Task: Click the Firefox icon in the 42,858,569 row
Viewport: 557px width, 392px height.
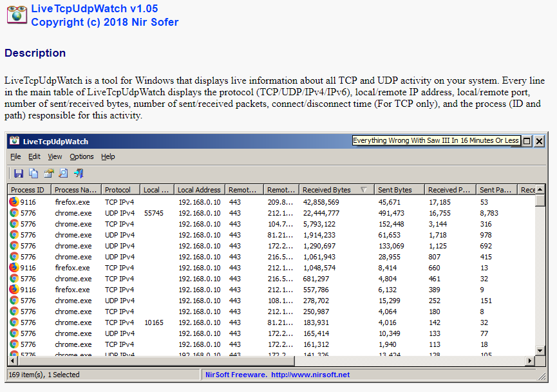Action: (14, 201)
